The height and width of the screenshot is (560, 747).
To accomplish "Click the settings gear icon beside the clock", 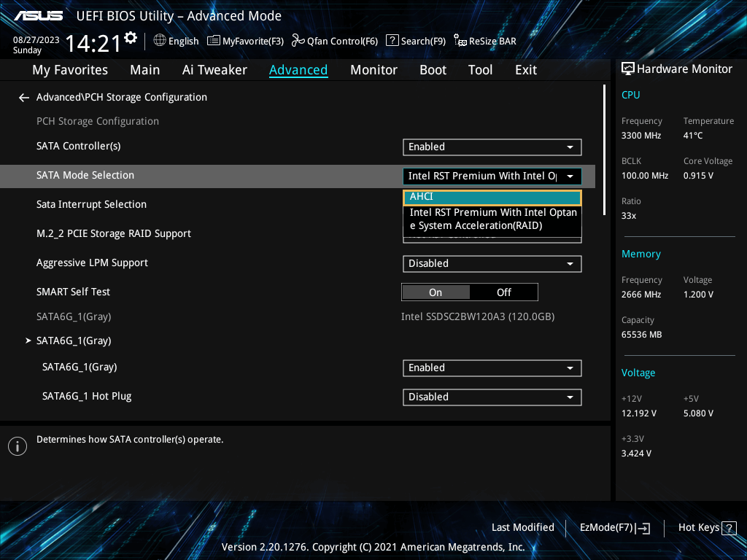I will pyautogui.click(x=131, y=38).
